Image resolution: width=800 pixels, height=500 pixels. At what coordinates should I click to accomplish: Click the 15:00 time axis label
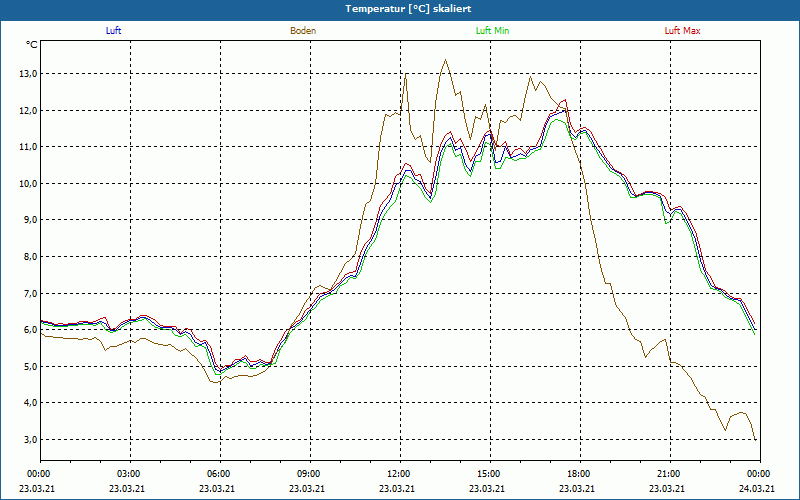[x=490, y=474]
